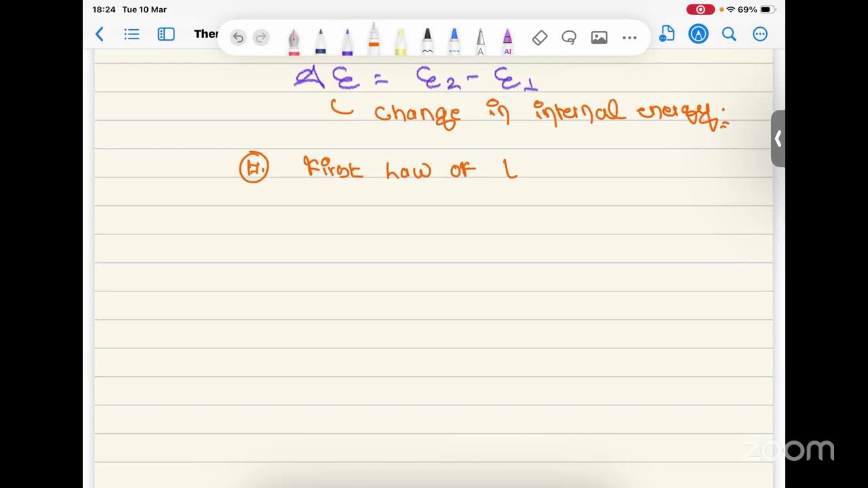Click the 'change in internal energy' handwriting
The image size is (868, 488).
point(551,115)
